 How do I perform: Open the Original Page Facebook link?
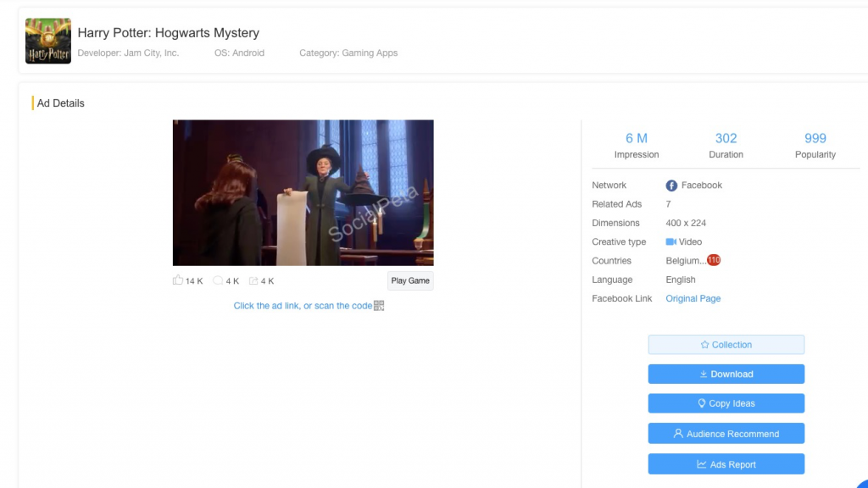[693, 298]
